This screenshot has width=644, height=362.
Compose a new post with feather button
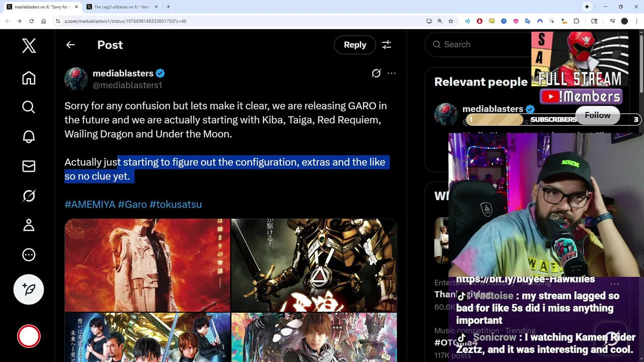click(29, 289)
